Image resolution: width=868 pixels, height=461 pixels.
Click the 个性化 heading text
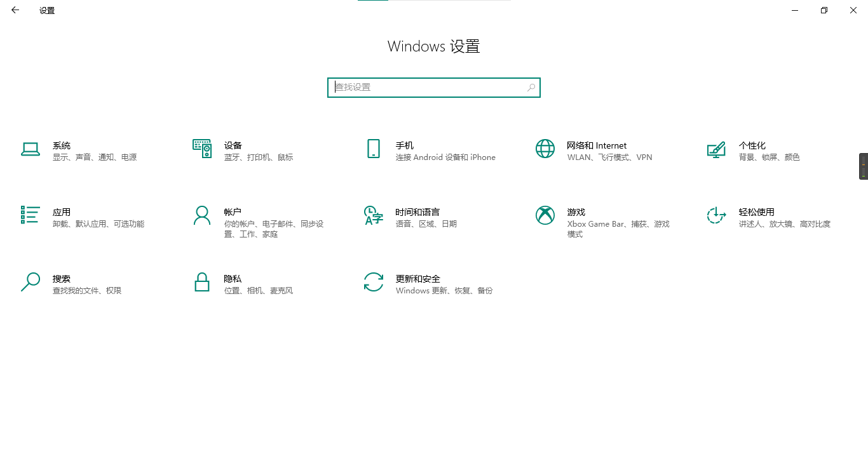[752, 145]
